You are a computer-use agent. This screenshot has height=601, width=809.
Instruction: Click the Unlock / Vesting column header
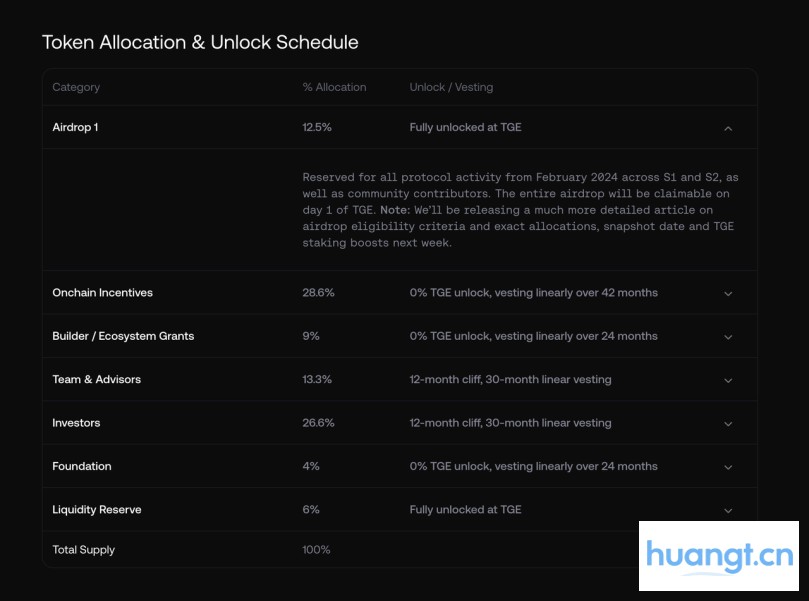point(451,87)
